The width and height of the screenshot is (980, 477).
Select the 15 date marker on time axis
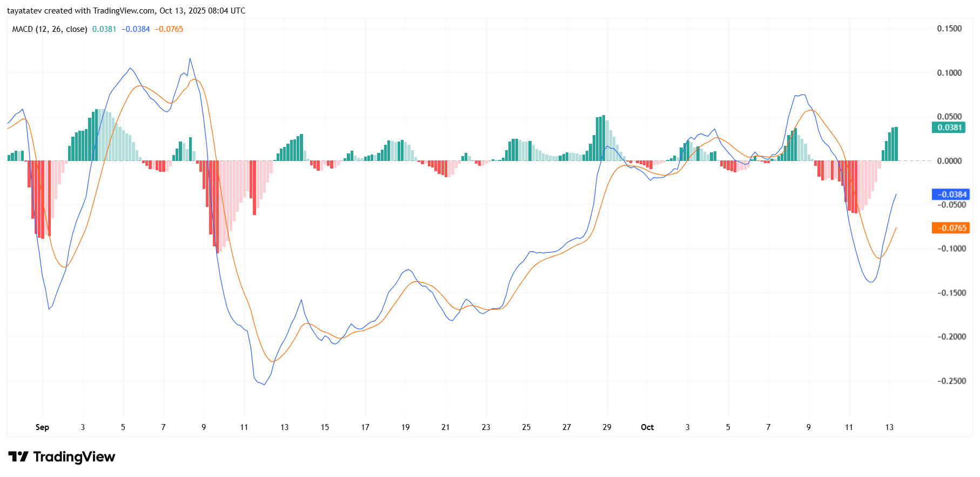[x=325, y=427]
